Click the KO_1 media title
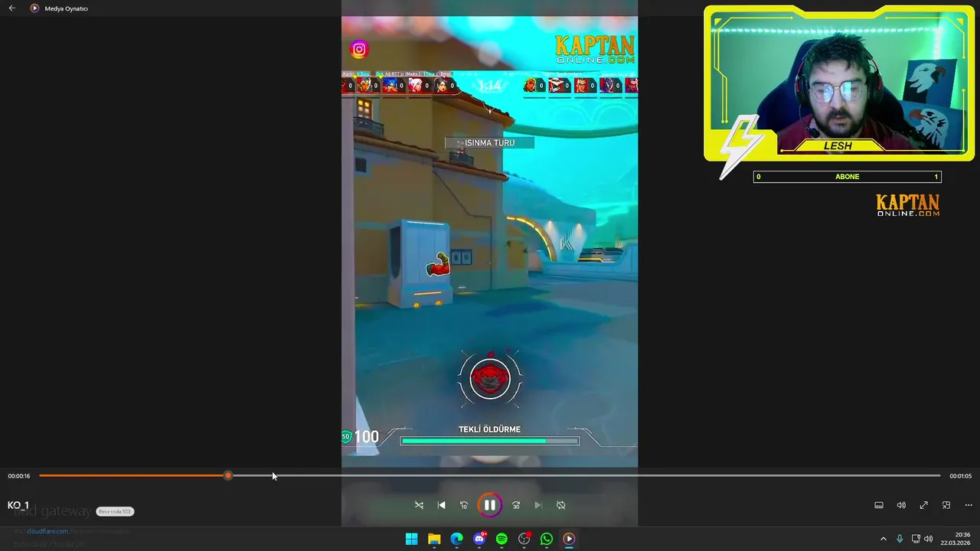 tap(18, 506)
